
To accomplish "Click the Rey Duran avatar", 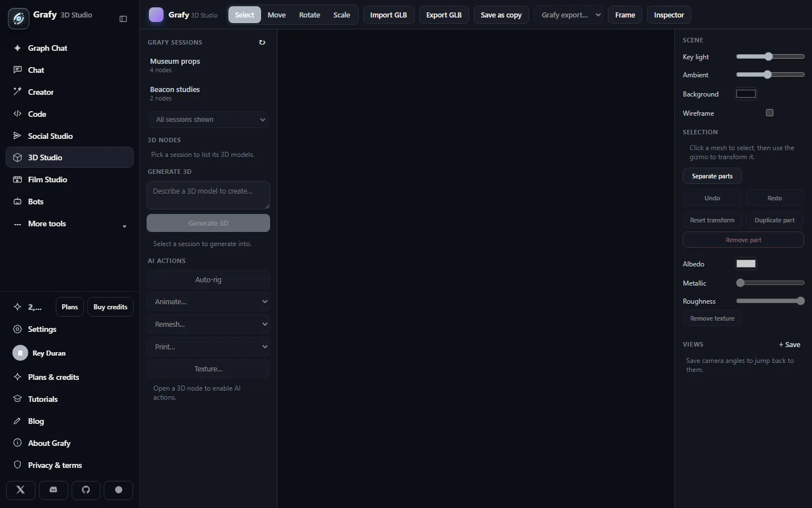I will click(20, 353).
